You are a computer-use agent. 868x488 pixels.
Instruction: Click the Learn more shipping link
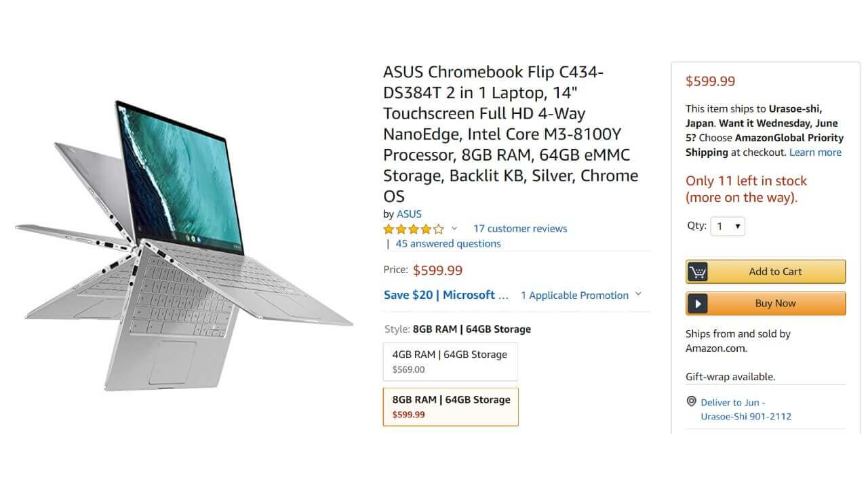point(815,152)
